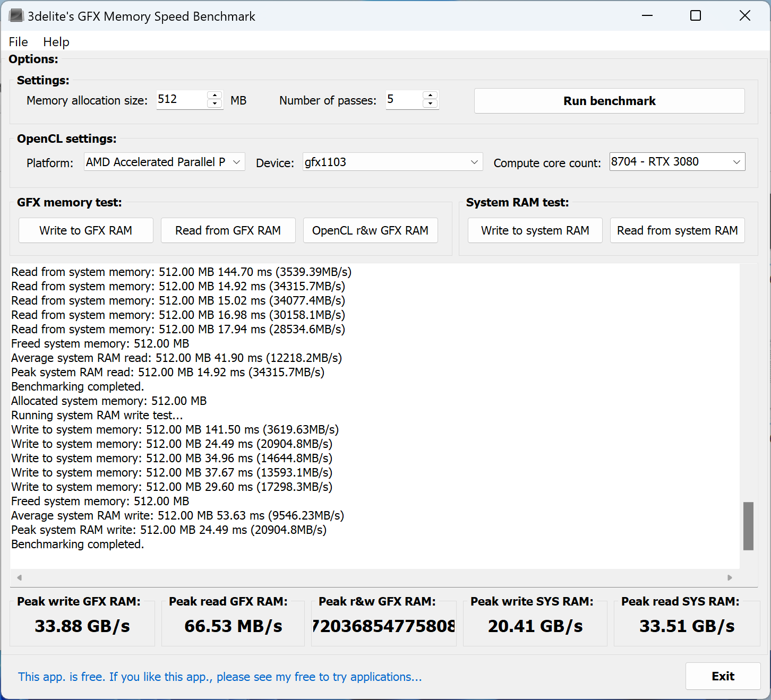
Task: Select the log line with 3539.39MB/s
Action: (x=181, y=272)
